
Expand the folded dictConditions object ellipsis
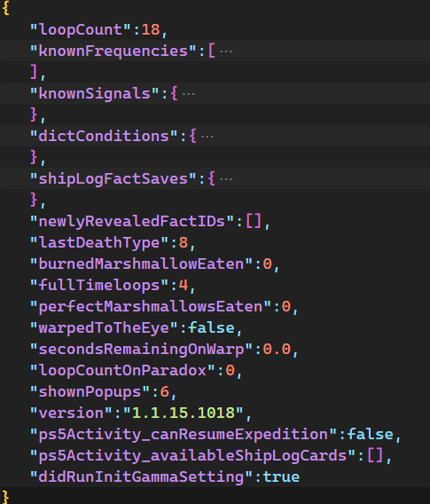207,137
